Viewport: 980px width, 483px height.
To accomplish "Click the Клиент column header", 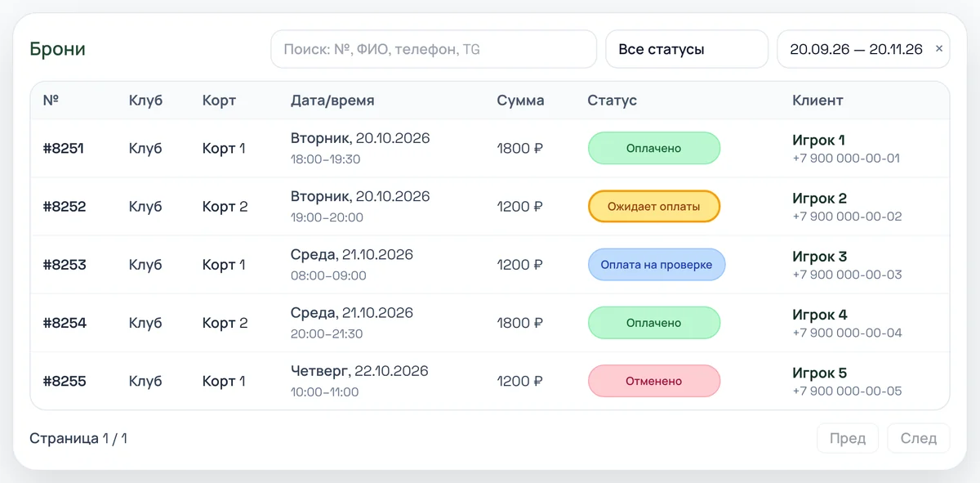I will [x=817, y=101].
